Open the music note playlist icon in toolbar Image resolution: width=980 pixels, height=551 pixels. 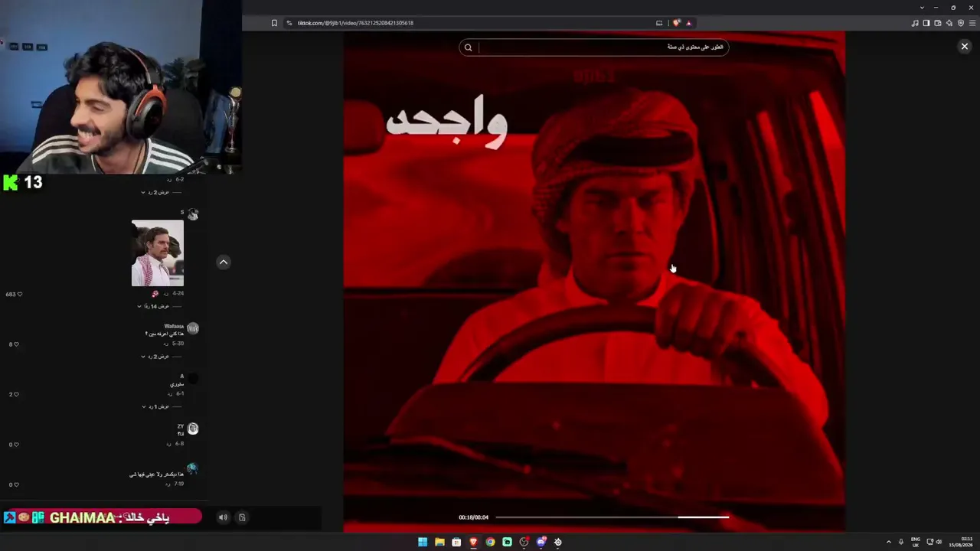pos(915,23)
